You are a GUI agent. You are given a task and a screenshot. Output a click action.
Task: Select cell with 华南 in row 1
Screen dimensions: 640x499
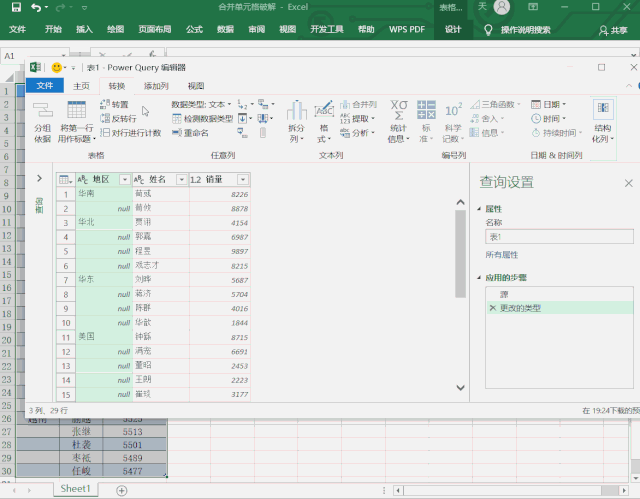104,194
